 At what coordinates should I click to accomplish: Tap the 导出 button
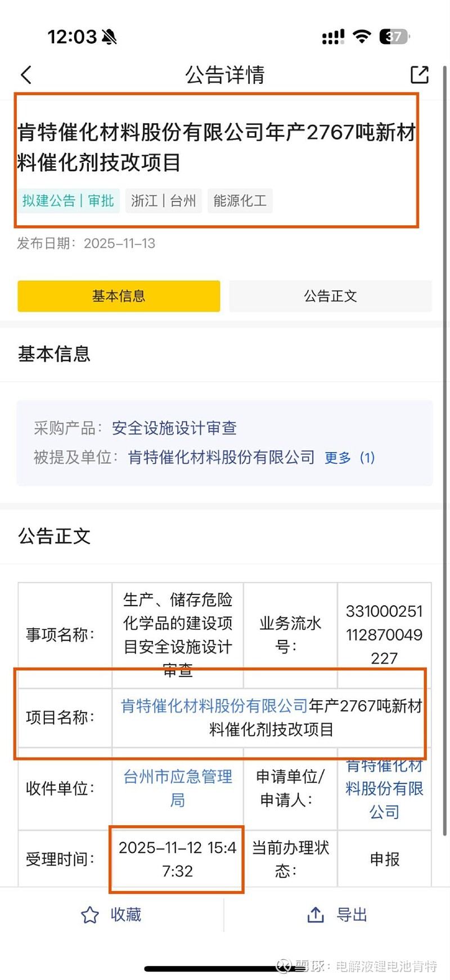pyautogui.click(x=352, y=915)
